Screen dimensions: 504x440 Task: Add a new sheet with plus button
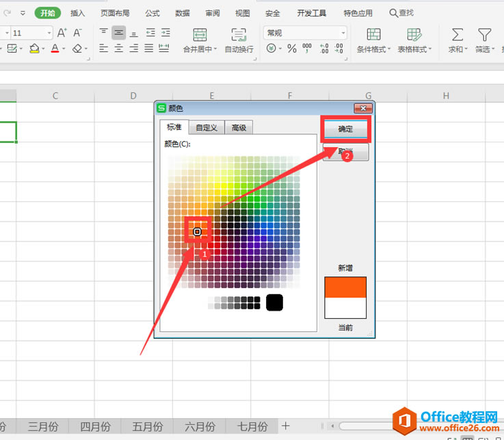285,426
